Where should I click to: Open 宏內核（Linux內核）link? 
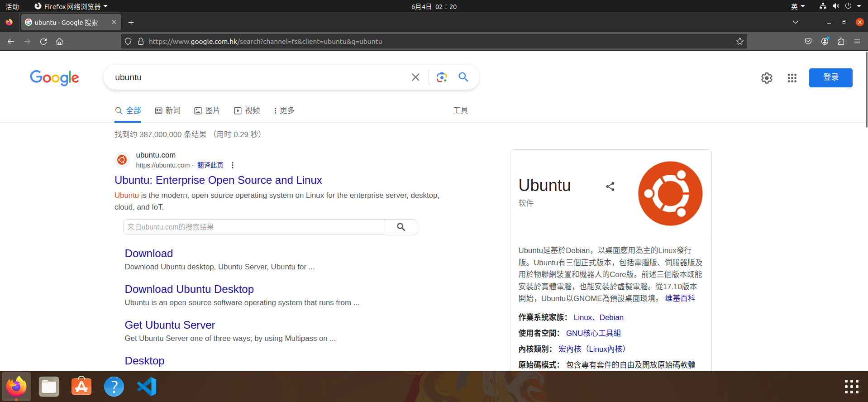pyautogui.click(x=592, y=349)
